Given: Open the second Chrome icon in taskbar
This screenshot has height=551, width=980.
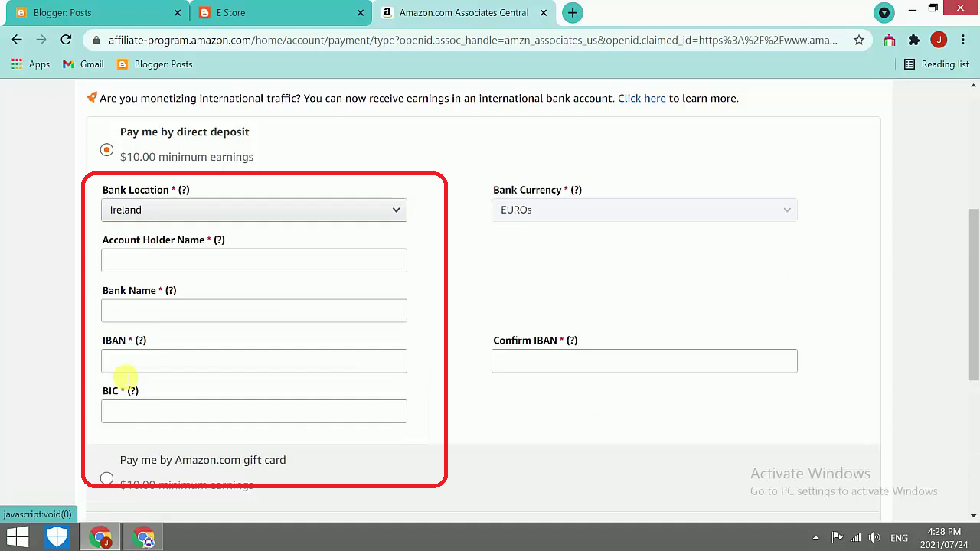Looking at the screenshot, I should [x=143, y=537].
